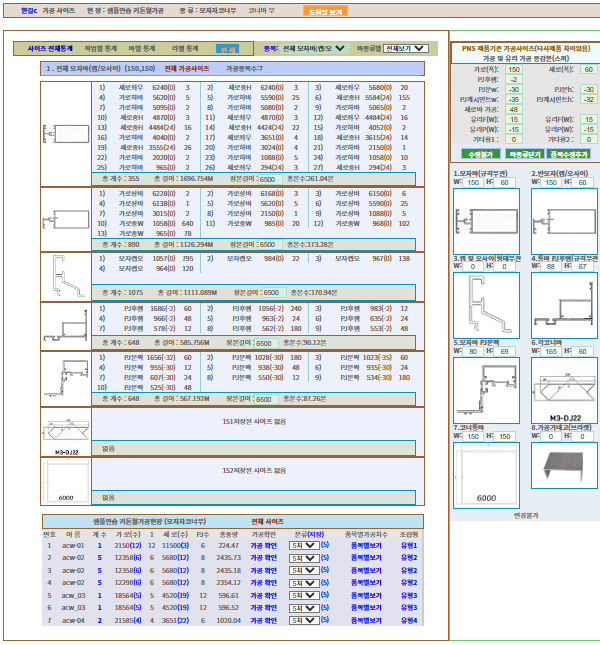Click W field showing 165 under 6.각코너바
600x645 pixels.
point(551,352)
